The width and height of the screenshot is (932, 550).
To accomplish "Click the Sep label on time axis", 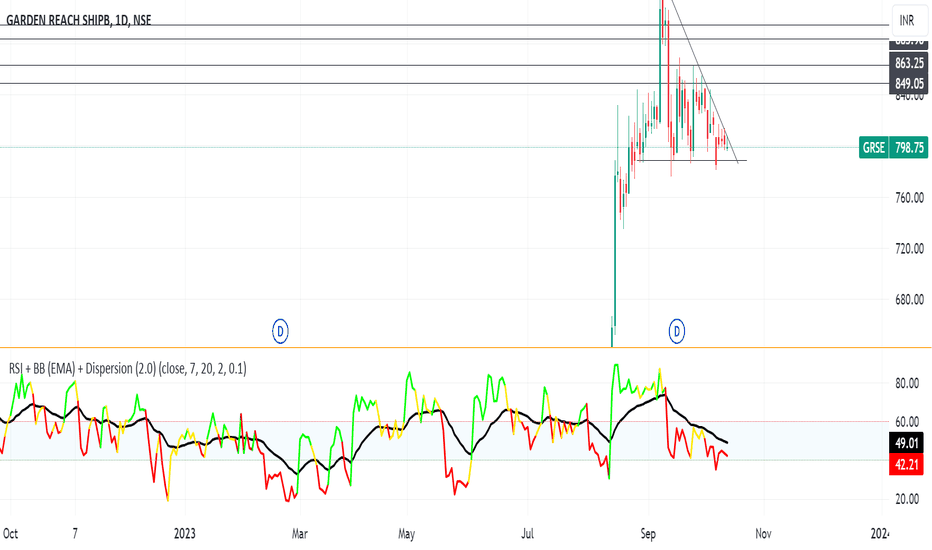I will tap(648, 533).
